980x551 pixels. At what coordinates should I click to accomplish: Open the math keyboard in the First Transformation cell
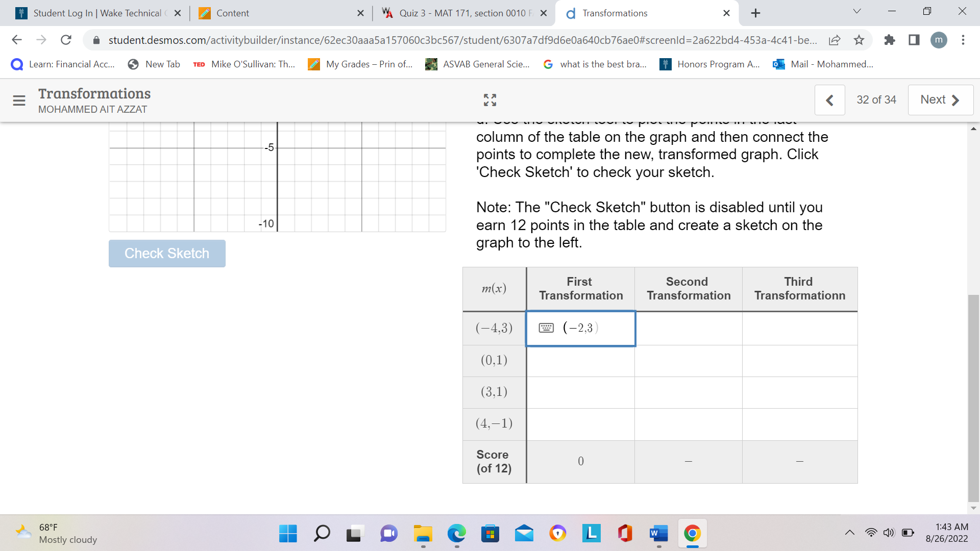547,328
